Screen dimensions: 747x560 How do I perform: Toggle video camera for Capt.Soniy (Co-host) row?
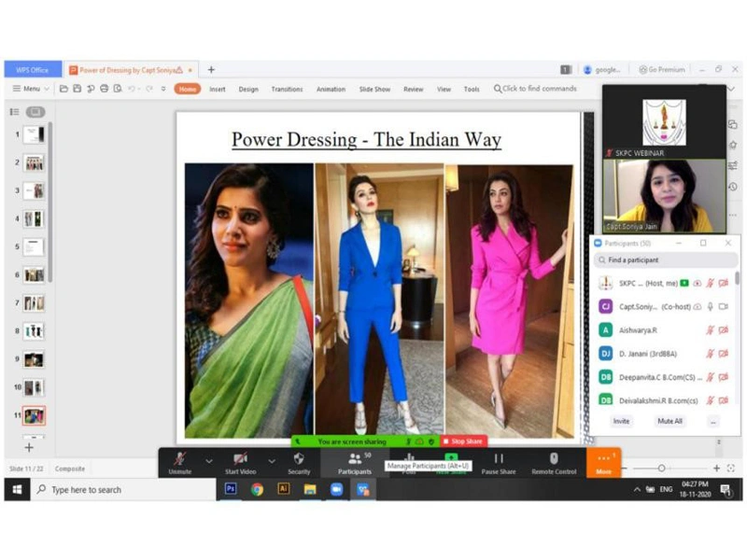click(x=724, y=307)
